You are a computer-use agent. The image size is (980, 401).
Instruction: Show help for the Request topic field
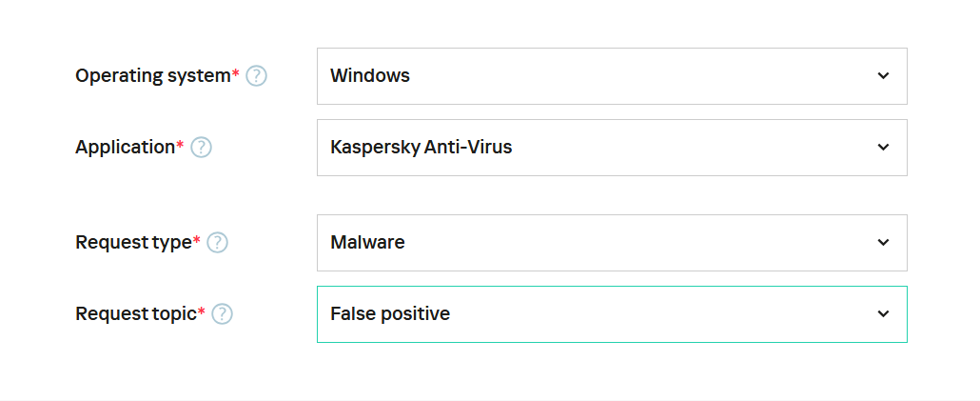pos(222,314)
